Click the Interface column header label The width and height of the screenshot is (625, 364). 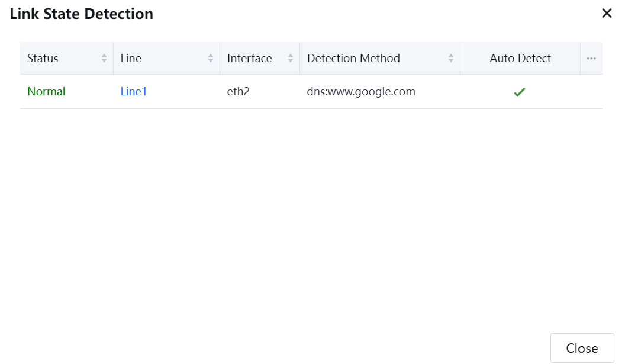249,58
